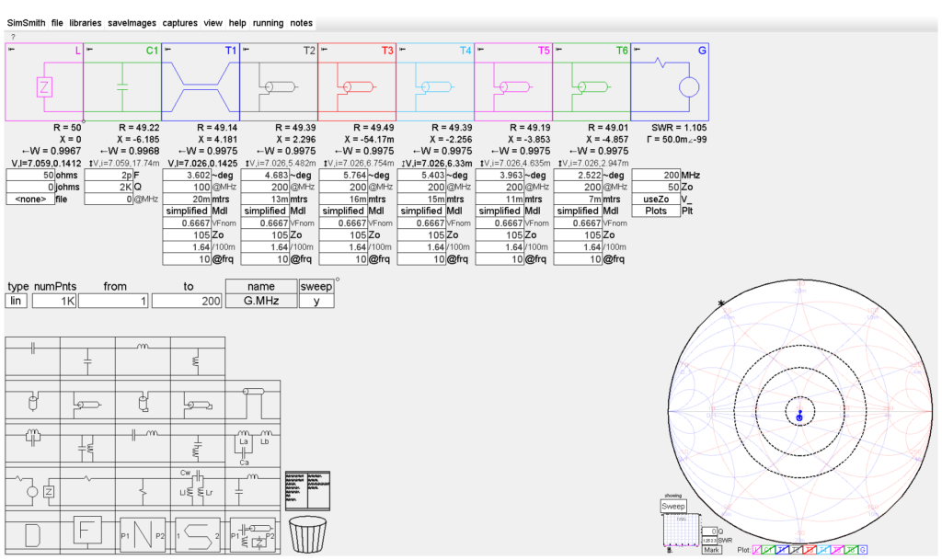942x560 pixels.
Task: Change the T3 simplified Mdl selector
Action: (x=343, y=211)
